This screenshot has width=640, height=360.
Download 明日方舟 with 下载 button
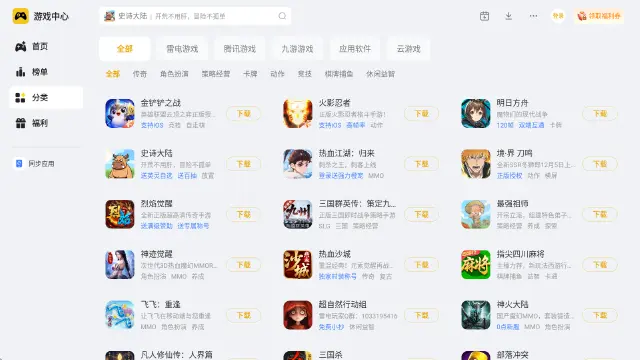[600, 113]
